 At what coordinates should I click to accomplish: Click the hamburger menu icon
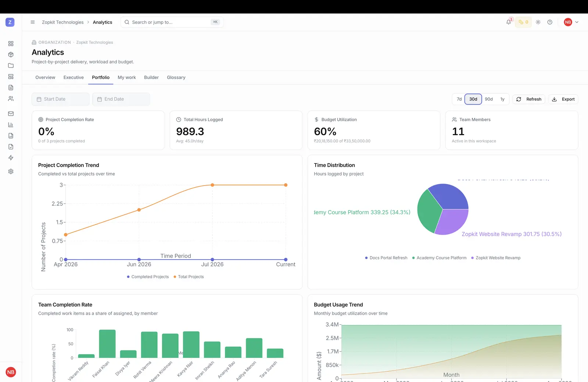[32, 22]
